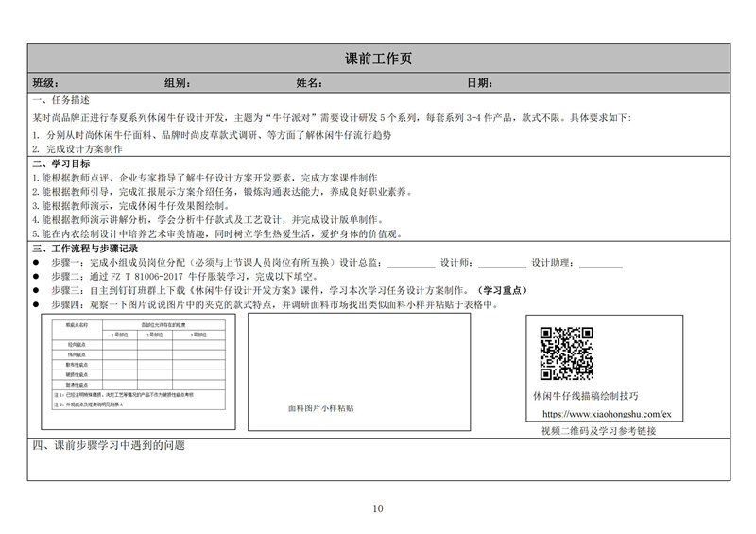Select the heading 一、任务描述
This screenshot has width=756, height=534.
point(60,100)
